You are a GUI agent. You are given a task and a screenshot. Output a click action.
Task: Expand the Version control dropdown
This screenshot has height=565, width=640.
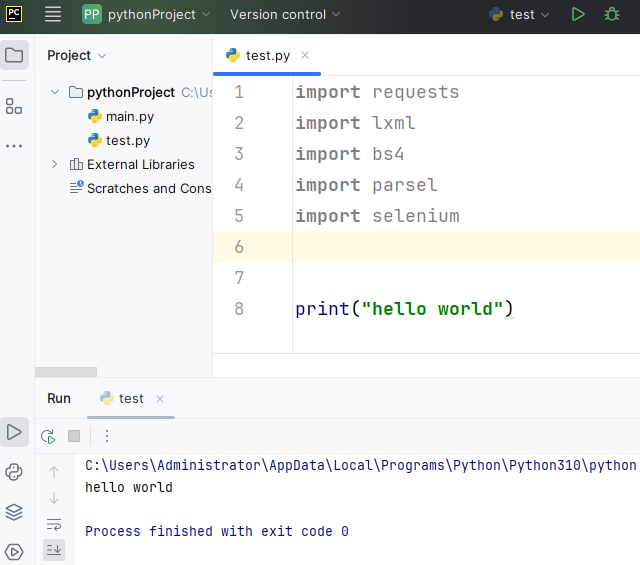[x=285, y=15]
